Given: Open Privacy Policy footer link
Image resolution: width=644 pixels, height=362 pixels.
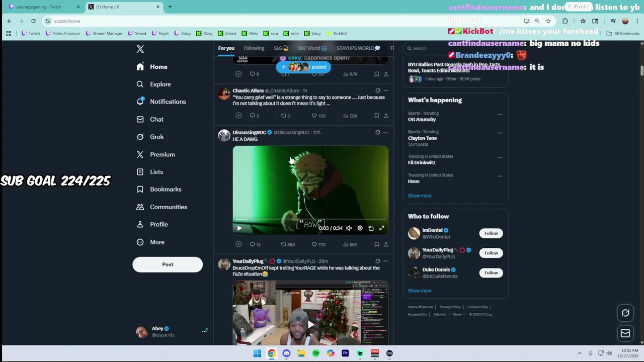Looking at the screenshot, I should pos(450,307).
